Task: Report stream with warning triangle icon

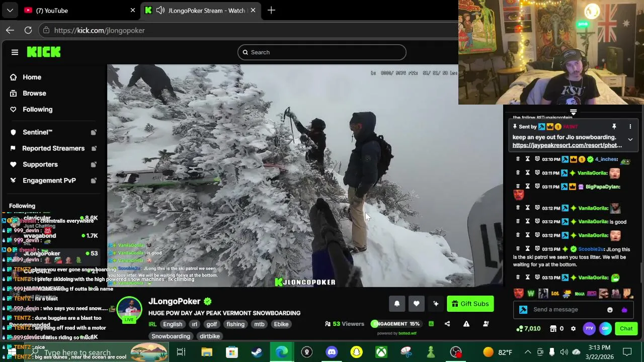Action: (x=466, y=324)
